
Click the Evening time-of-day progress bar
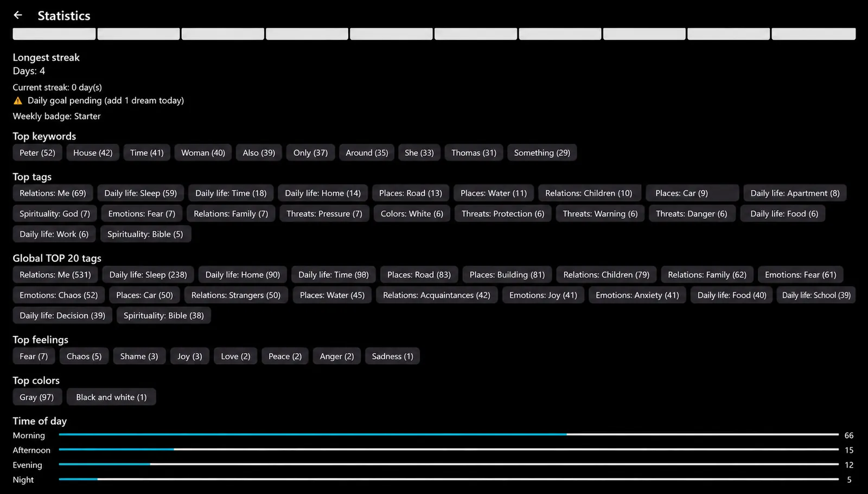(449, 465)
